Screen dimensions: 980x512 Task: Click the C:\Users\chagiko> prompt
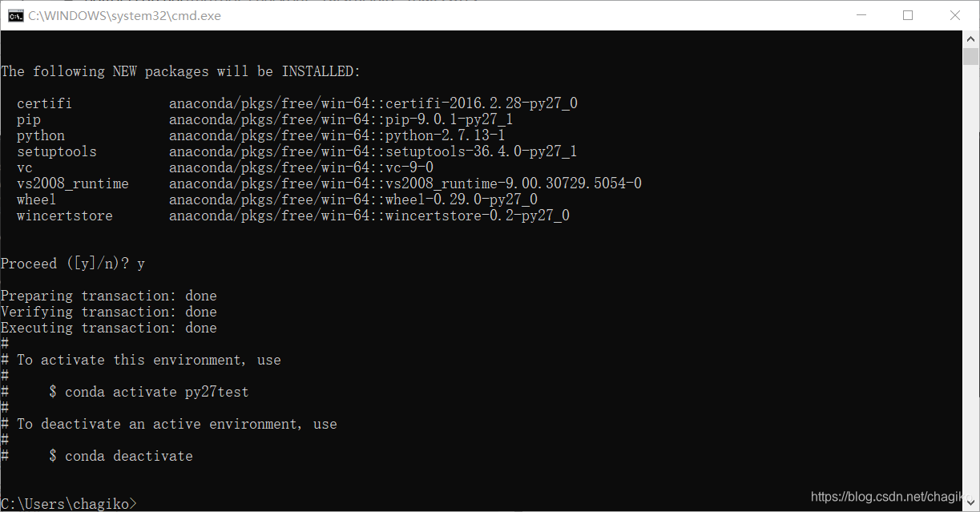pyautogui.click(x=68, y=503)
